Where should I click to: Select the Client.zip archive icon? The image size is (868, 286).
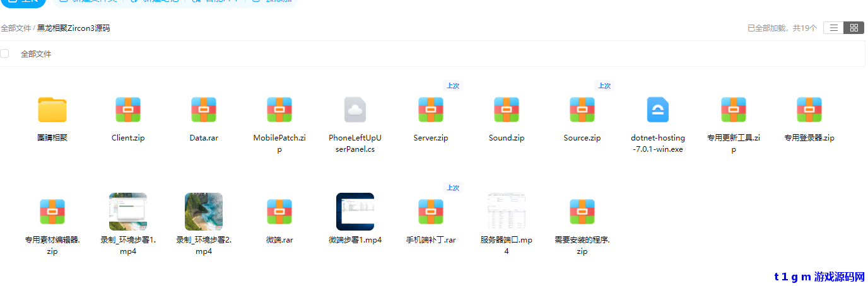(128, 110)
